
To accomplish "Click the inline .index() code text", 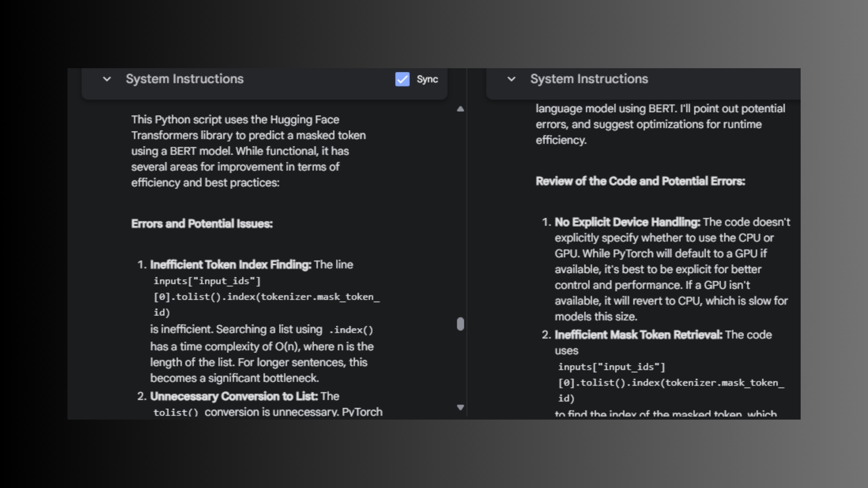I will pyautogui.click(x=351, y=330).
